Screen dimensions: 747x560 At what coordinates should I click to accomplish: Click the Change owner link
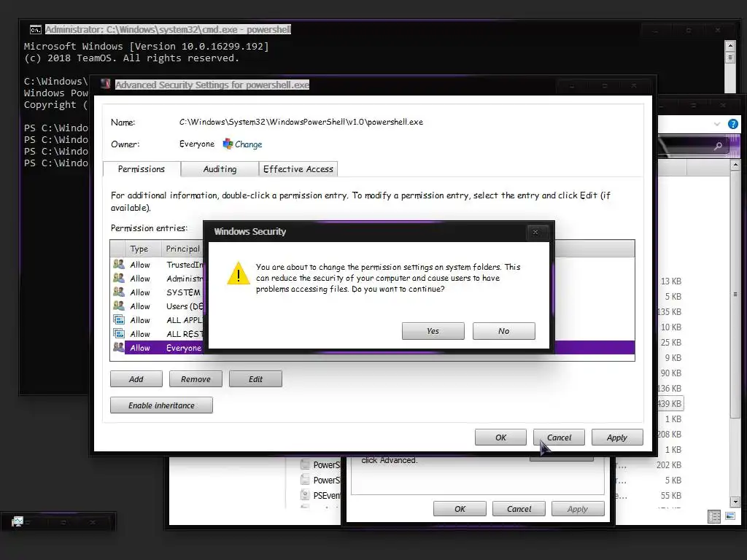coord(248,144)
